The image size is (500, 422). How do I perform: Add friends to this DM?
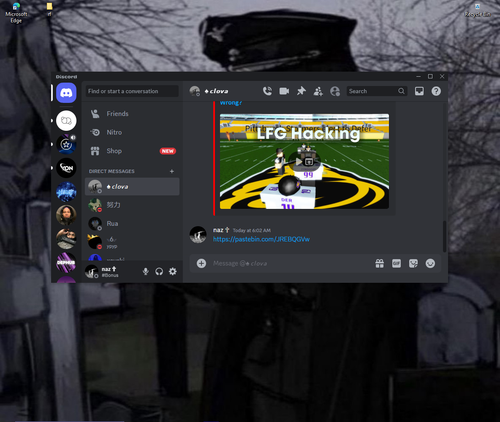pos(318,91)
